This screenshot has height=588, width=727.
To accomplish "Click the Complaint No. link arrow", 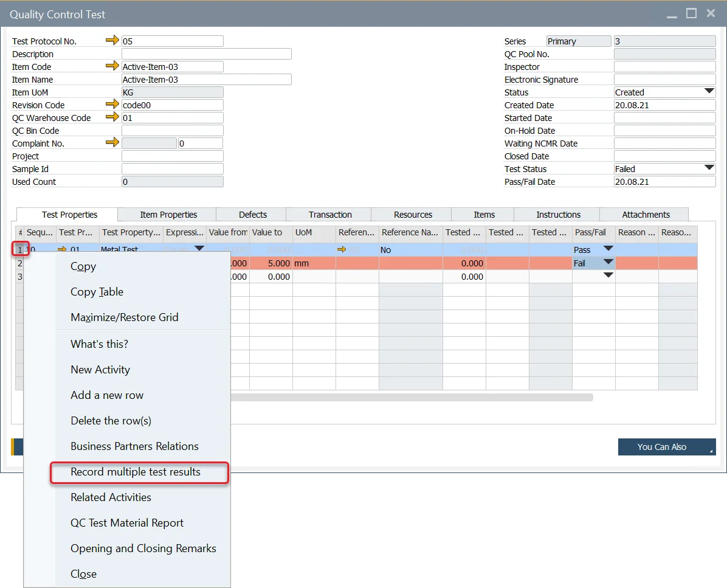I will (112, 143).
